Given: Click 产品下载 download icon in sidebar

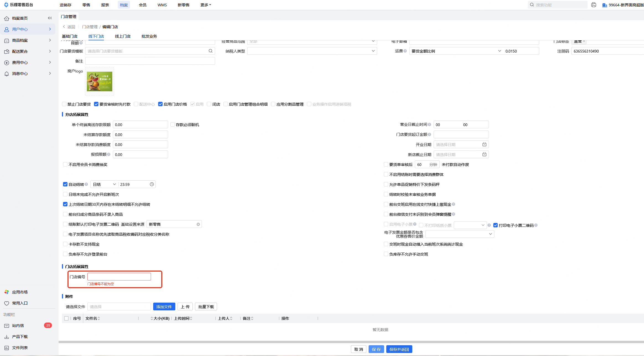Looking at the screenshot, I should [7, 337].
